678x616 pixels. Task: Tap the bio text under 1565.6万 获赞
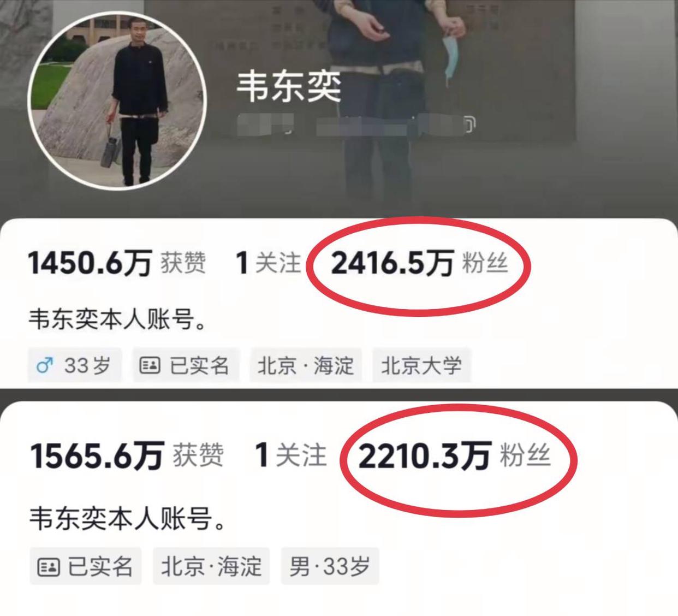(127, 518)
